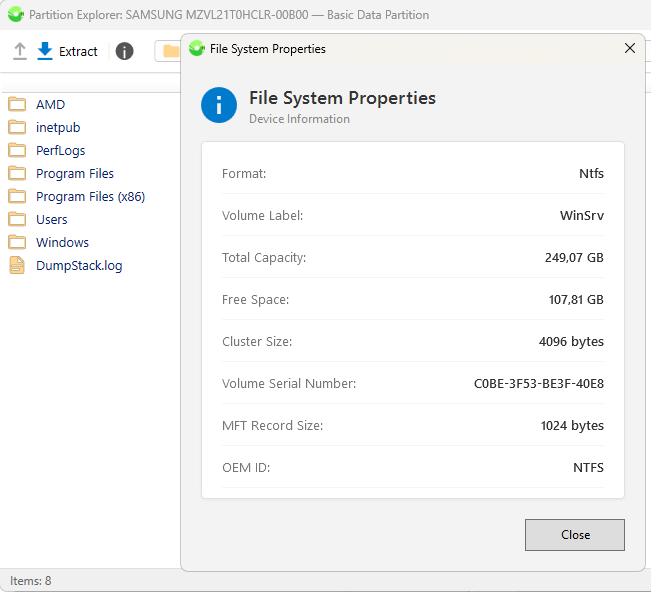Click the Program Files folder name
Viewport: 651px width, 592px height.
(x=75, y=174)
